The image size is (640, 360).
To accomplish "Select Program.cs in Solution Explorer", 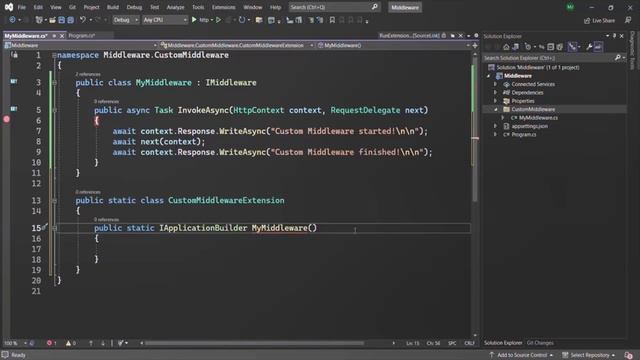I will (523, 134).
